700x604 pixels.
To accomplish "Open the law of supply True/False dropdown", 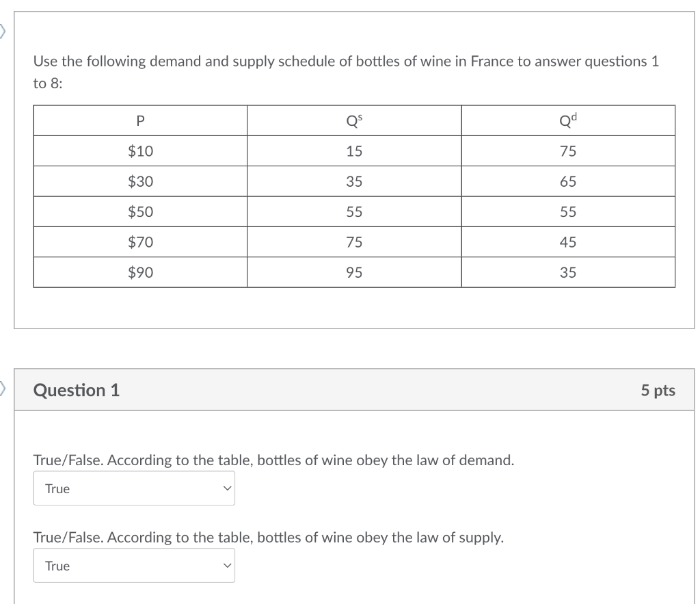I will click(134, 566).
